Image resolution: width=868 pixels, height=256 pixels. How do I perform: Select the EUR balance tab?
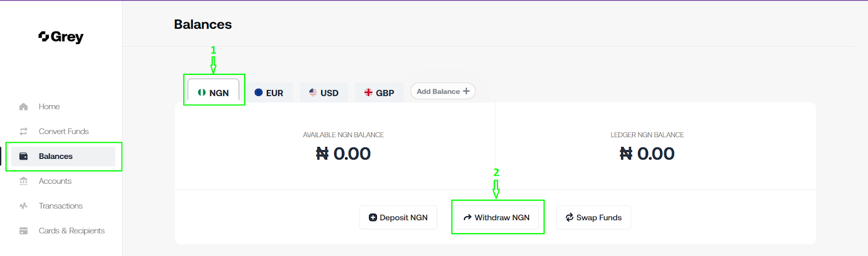[269, 93]
